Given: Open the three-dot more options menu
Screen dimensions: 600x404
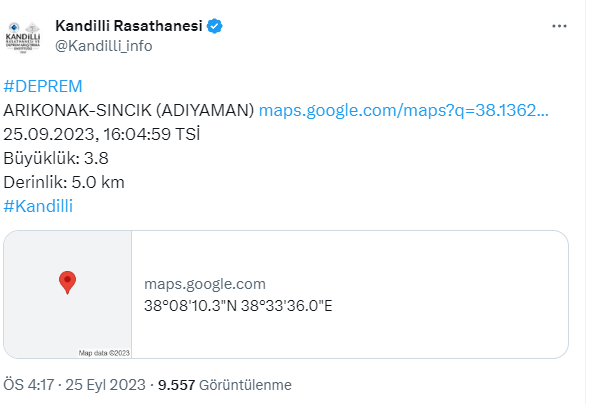Looking at the screenshot, I should click(x=559, y=26).
